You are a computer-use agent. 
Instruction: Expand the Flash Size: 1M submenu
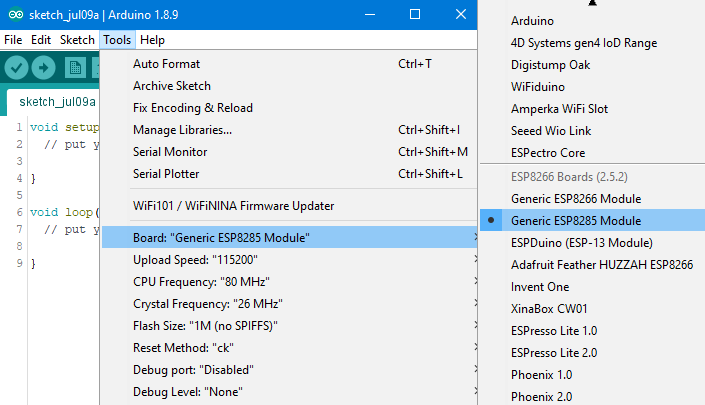[289, 326]
